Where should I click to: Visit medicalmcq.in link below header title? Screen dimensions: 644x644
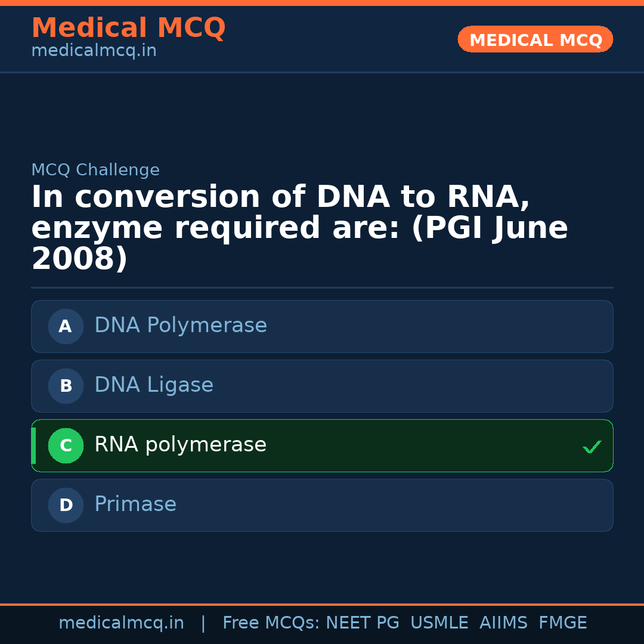coord(94,51)
